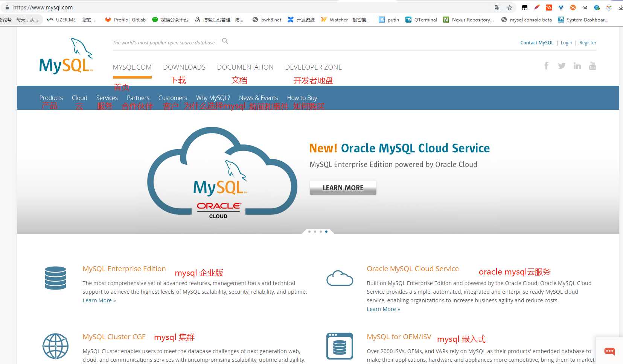Open the putin bookmark

coord(389,20)
